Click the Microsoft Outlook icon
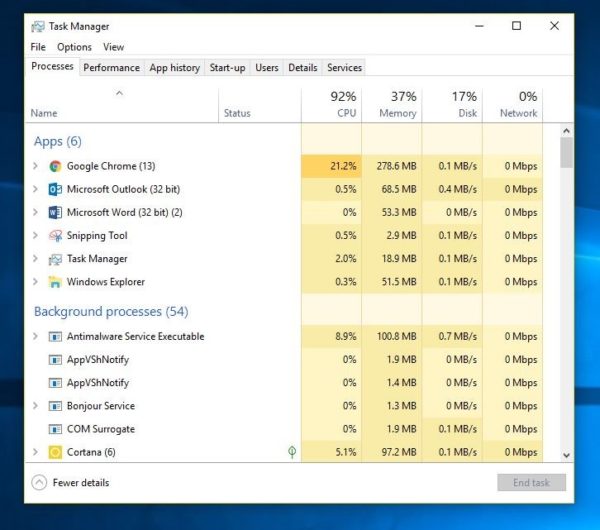Screen dimensions: 600x530 [55, 189]
